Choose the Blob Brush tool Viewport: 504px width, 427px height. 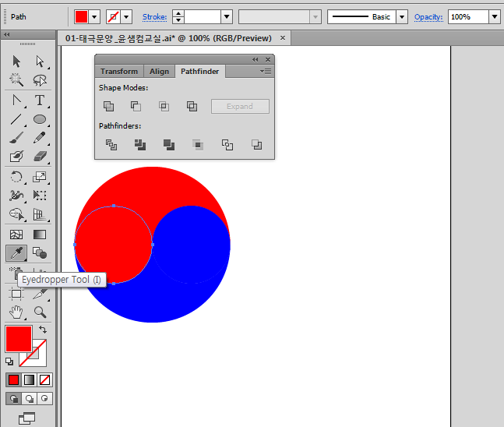pyautogui.click(x=16, y=157)
